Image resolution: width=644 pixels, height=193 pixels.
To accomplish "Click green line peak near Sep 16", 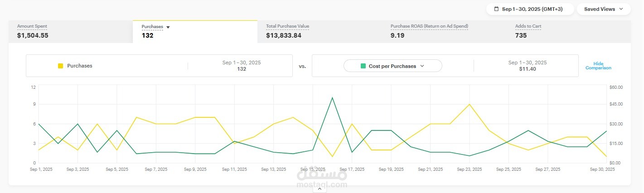I will 332,97.
